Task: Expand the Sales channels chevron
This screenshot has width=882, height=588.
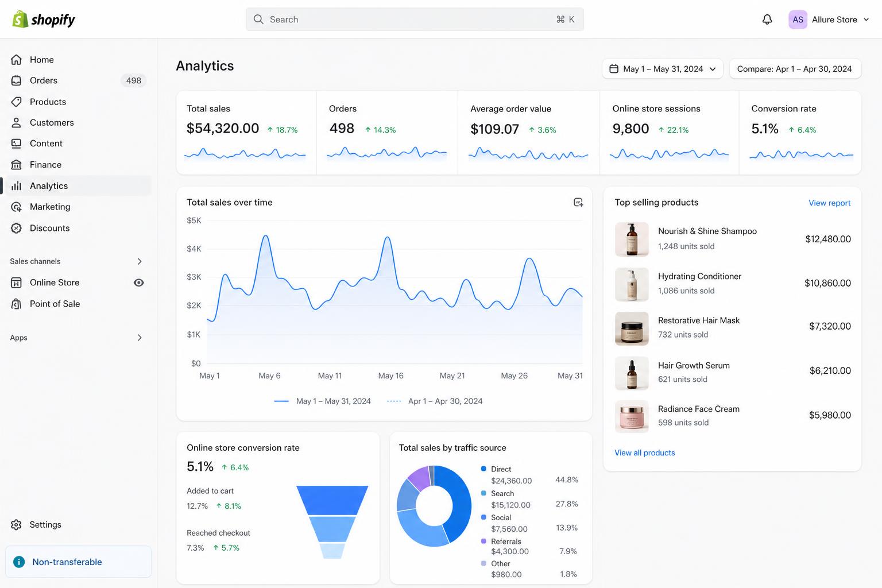Action: pos(140,261)
